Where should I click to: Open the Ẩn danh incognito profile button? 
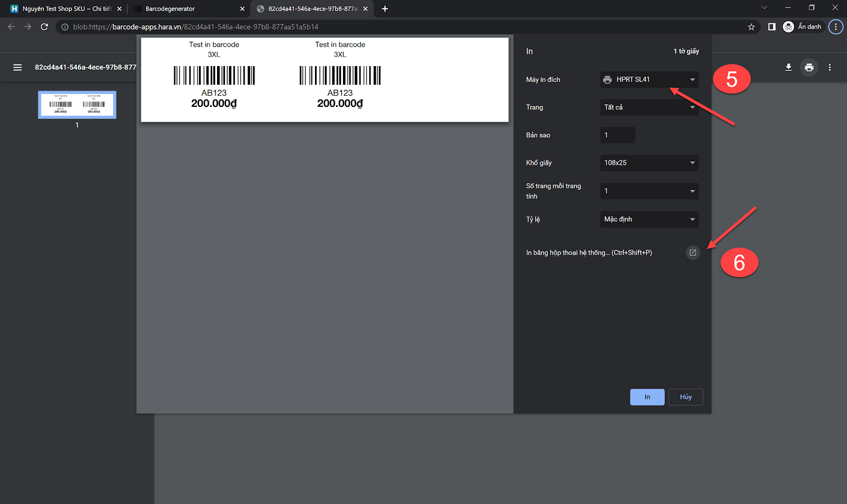tap(803, 27)
